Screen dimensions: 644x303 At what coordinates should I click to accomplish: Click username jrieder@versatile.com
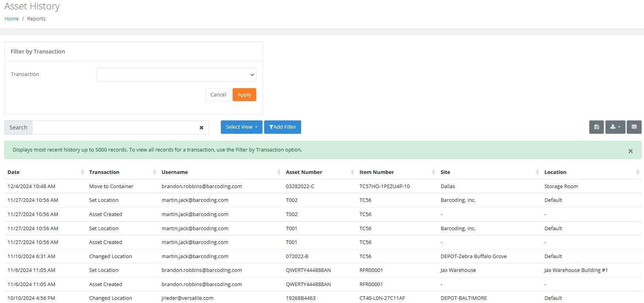click(187, 298)
